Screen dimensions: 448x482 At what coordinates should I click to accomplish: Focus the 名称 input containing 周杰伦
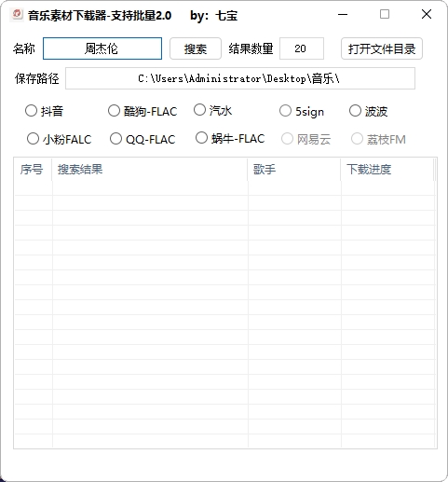click(102, 48)
